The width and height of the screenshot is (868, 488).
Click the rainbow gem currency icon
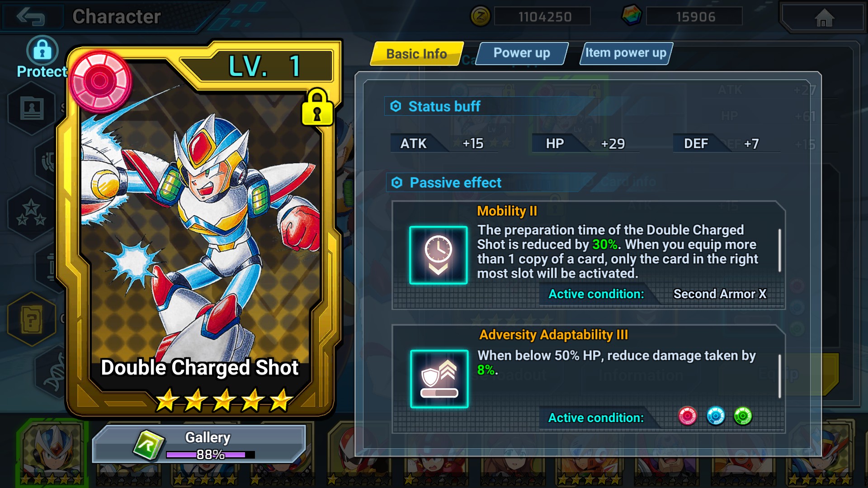[632, 16]
